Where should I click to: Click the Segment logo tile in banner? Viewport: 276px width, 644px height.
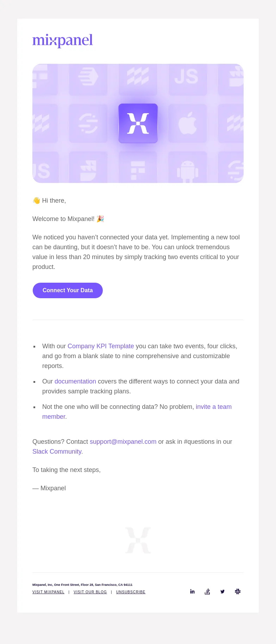pos(88,123)
